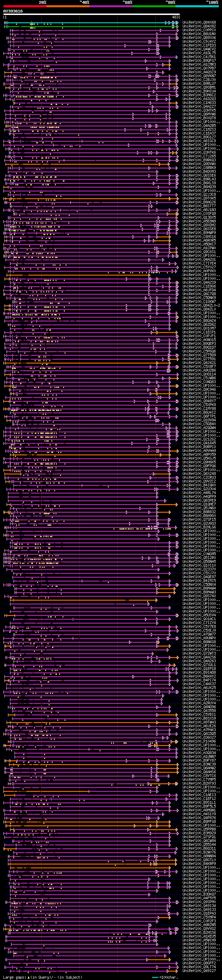Select hit UniRef100_Q9H6K5
222x980 pixels.
(199, 462)
